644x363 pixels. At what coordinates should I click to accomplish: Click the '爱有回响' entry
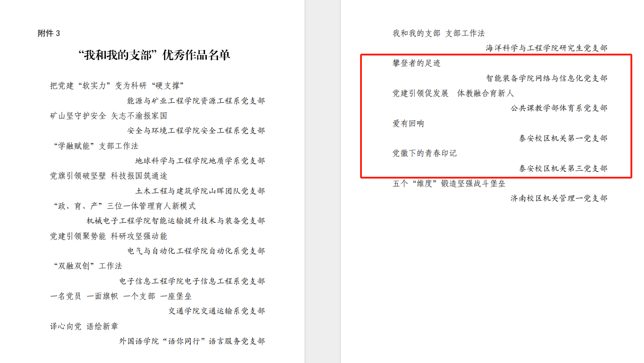click(408, 124)
